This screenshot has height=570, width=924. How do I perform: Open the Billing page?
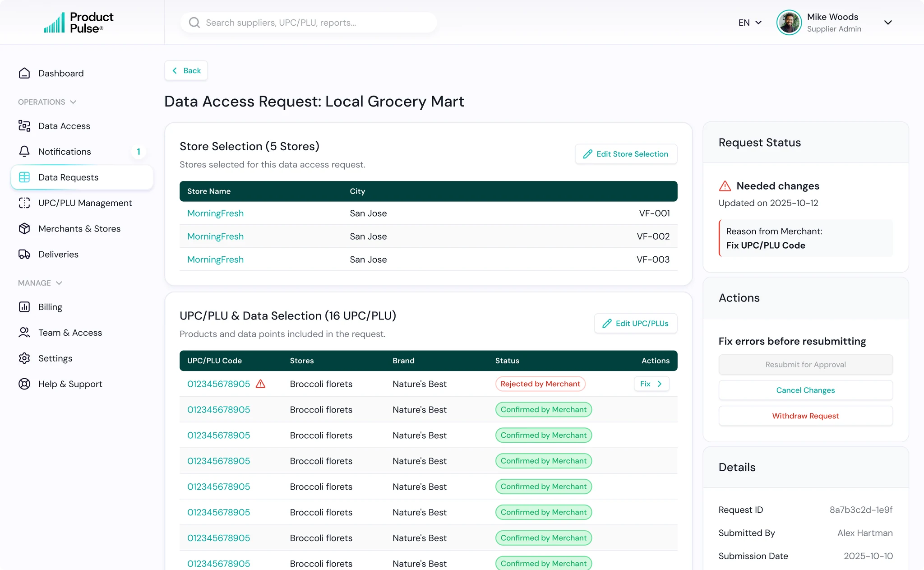pos(82,307)
